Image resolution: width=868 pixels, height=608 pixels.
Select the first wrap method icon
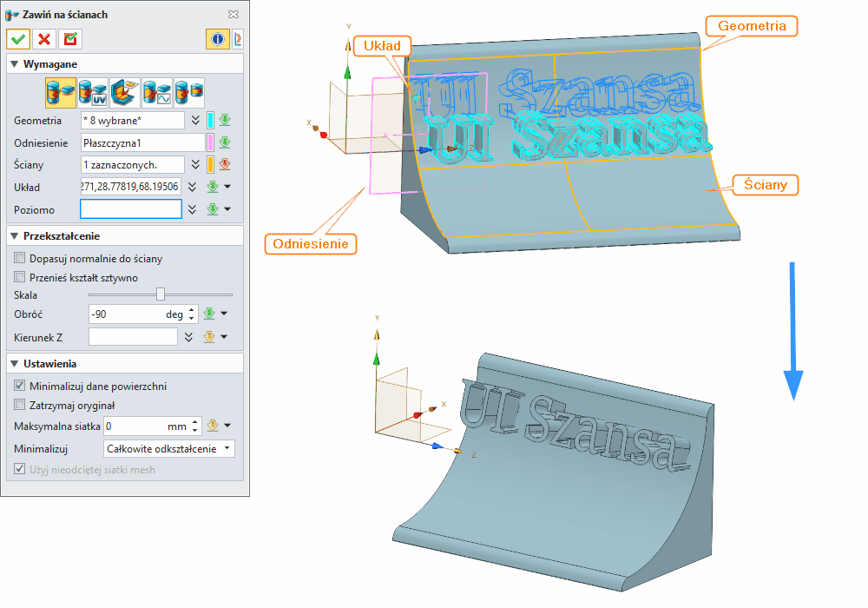[x=61, y=90]
